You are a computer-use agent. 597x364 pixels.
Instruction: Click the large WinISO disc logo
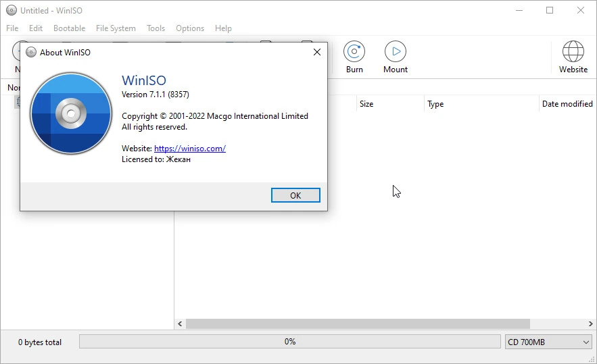pyautogui.click(x=71, y=113)
